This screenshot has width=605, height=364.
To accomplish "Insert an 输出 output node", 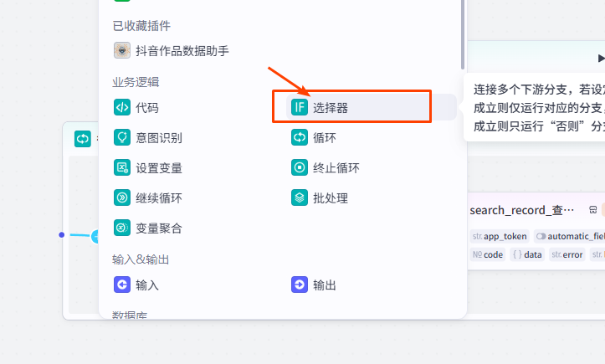I will point(313,285).
